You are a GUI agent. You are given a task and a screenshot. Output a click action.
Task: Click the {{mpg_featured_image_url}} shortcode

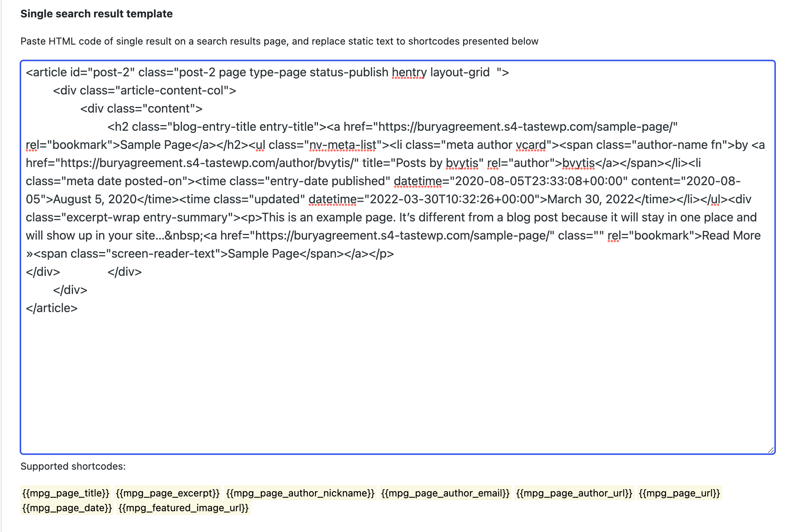(x=183, y=508)
